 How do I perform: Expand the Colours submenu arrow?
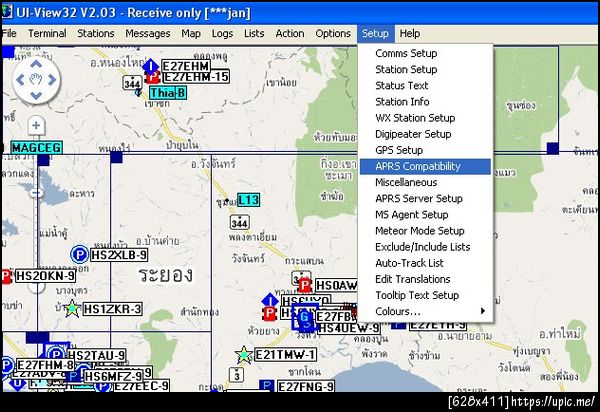pos(483,311)
